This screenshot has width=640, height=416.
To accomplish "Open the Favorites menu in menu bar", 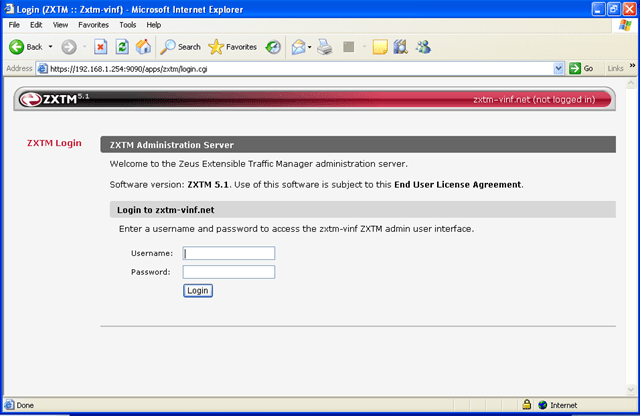I will pyautogui.click(x=94, y=24).
